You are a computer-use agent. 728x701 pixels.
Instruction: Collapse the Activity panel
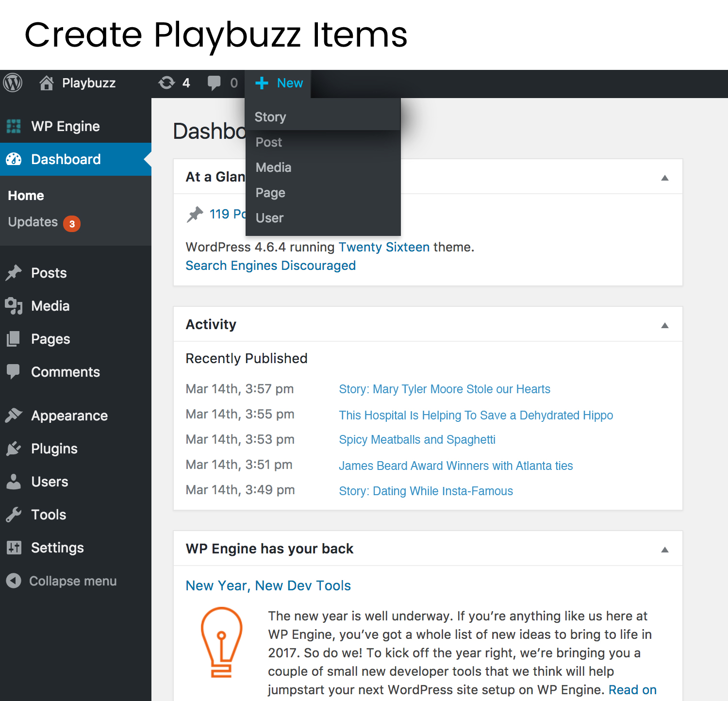tap(665, 325)
